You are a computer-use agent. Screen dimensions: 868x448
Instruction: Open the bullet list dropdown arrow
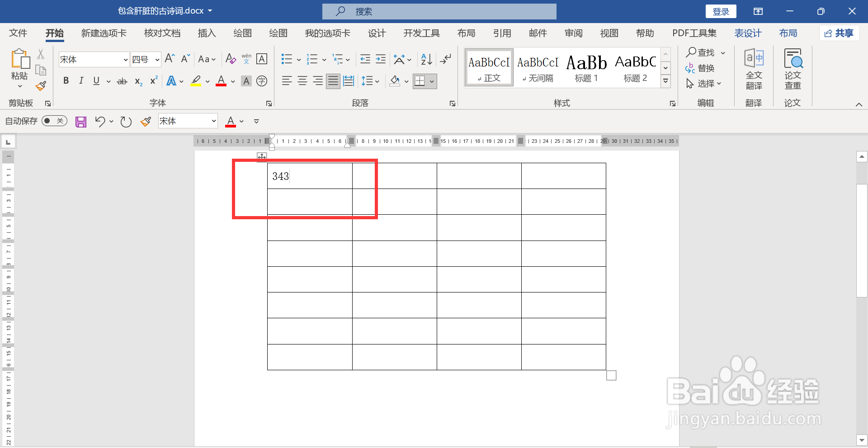click(x=299, y=59)
